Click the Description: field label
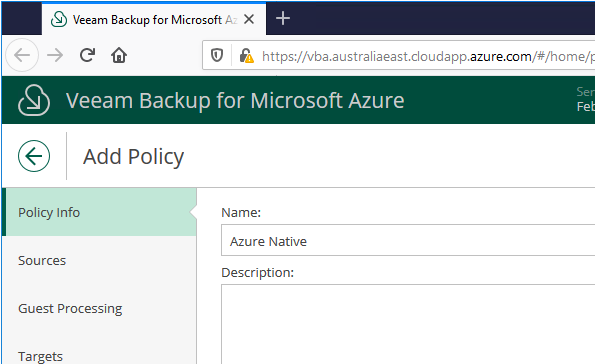This screenshot has width=595, height=364. 257,273
